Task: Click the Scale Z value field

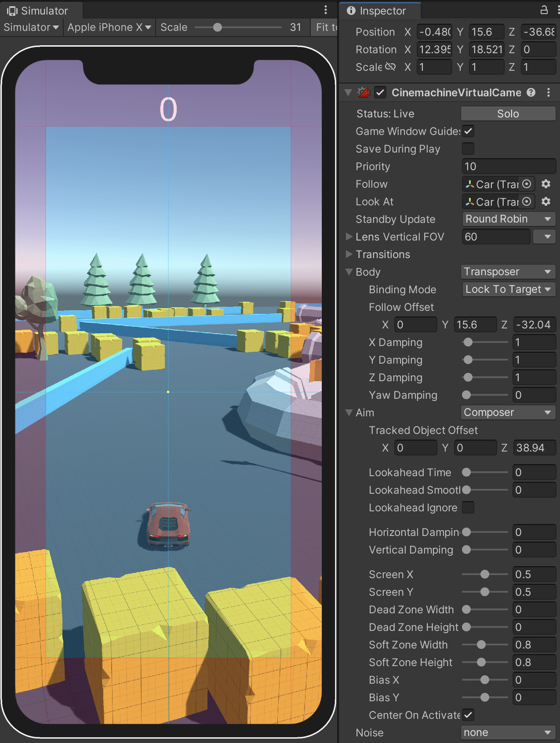Action: point(538,67)
